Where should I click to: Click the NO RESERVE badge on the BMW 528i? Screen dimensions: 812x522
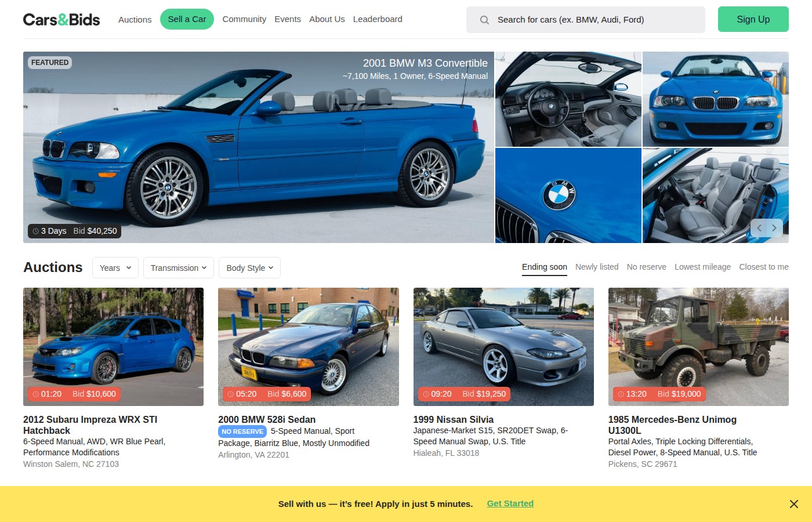pyautogui.click(x=242, y=432)
